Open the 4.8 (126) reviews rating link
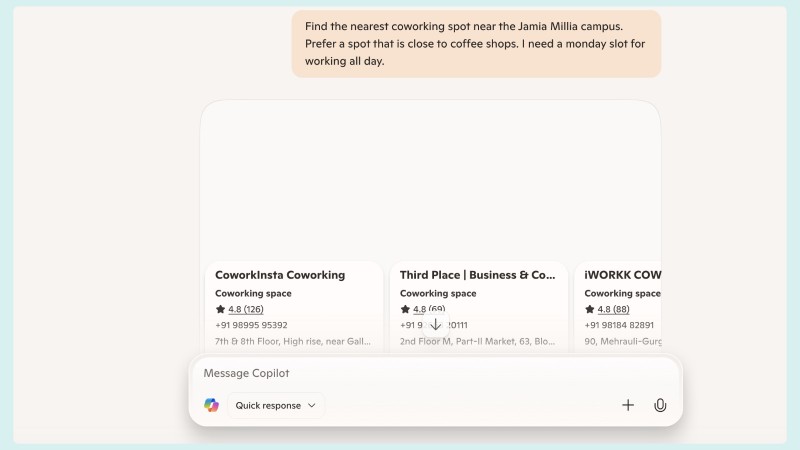800x450 pixels. tap(246, 309)
